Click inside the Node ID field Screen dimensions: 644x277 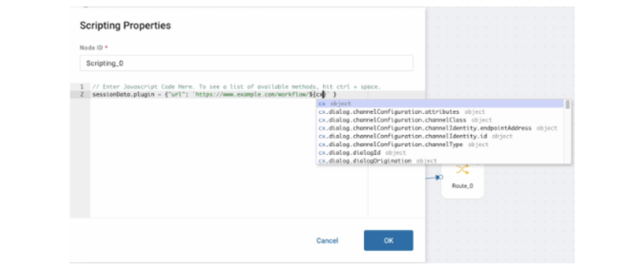tap(246, 63)
